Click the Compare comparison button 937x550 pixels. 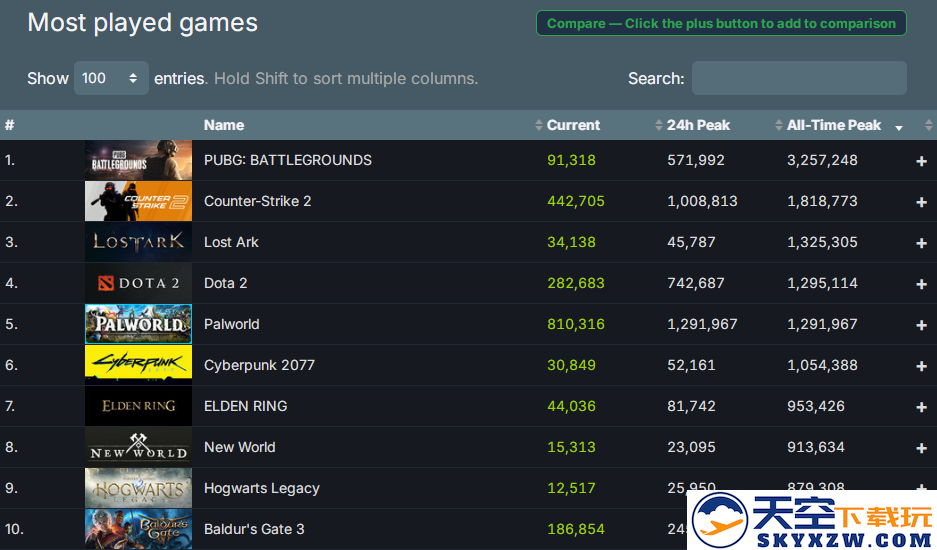(721, 23)
